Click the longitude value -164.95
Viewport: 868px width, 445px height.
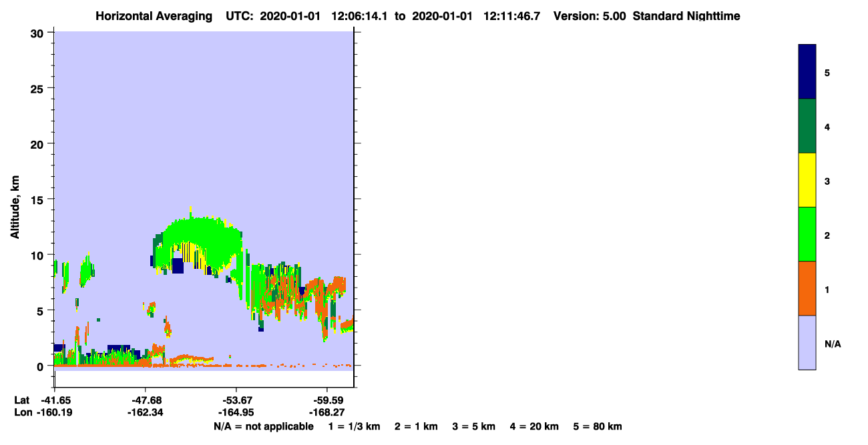point(236,412)
